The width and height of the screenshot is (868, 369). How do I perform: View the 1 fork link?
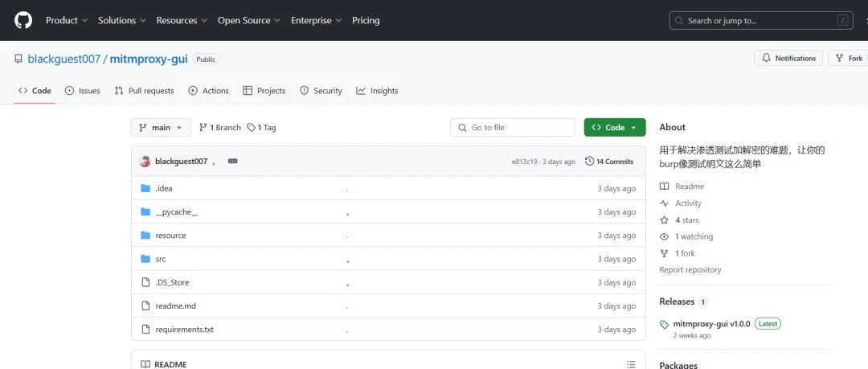(x=678, y=253)
